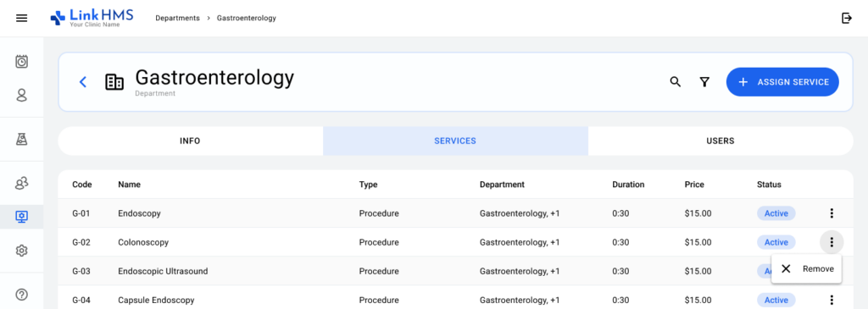Image resolution: width=868 pixels, height=309 pixels.
Task: Switch to the Users tab
Action: pos(721,141)
